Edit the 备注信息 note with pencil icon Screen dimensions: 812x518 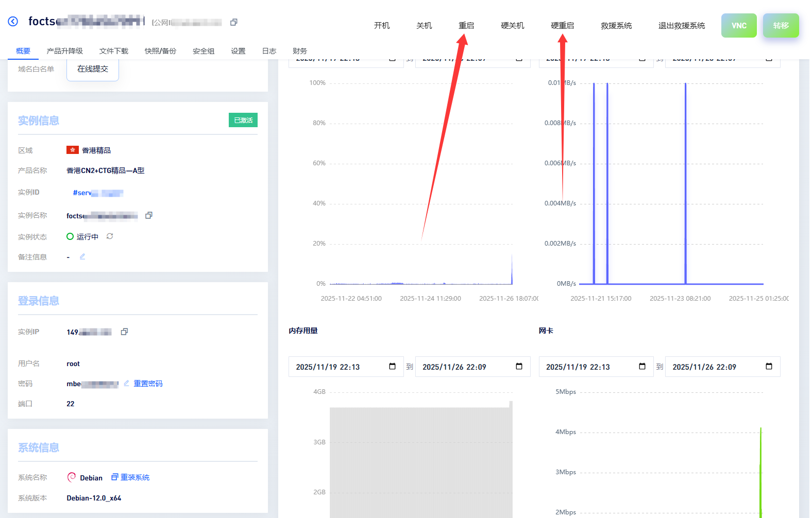click(82, 256)
